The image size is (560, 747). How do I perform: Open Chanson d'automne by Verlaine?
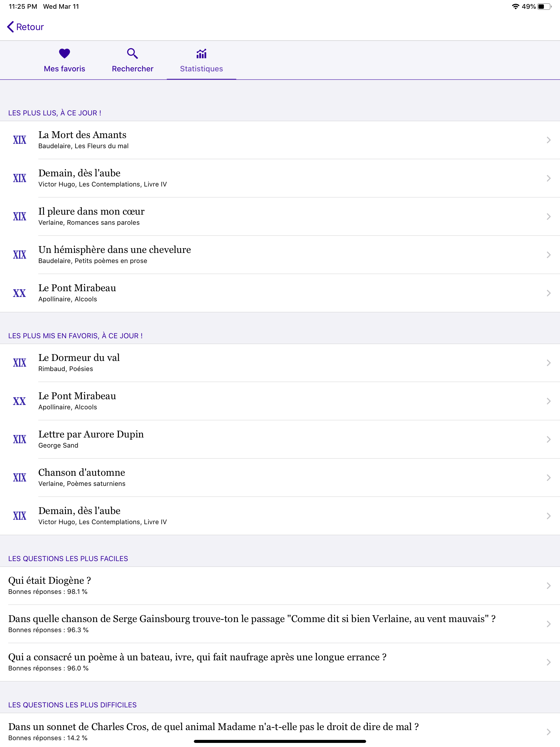pyautogui.click(x=280, y=477)
